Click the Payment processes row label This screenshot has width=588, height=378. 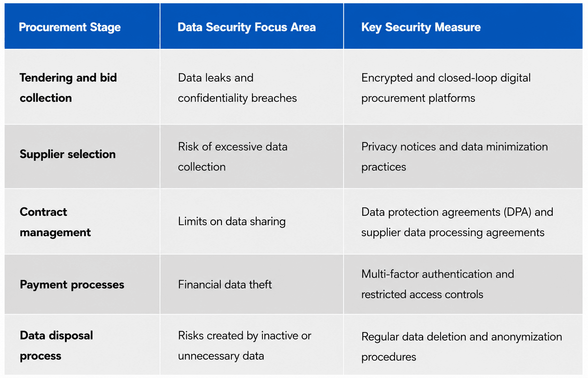pos(72,284)
